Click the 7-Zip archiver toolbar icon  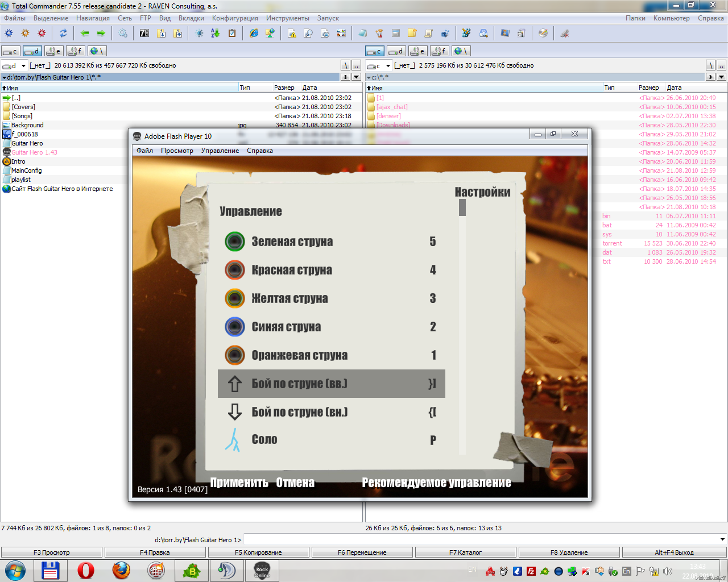(x=144, y=34)
